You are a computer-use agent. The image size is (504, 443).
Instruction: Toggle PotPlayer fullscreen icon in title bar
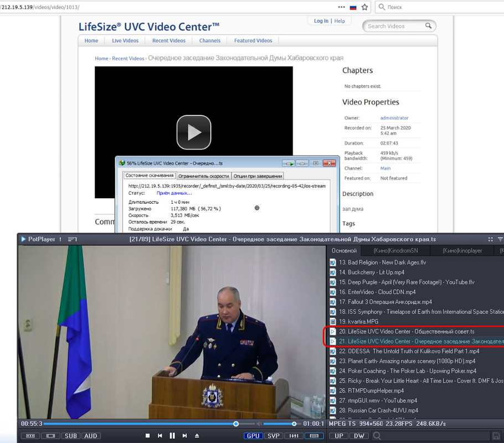click(x=491, y=239)
